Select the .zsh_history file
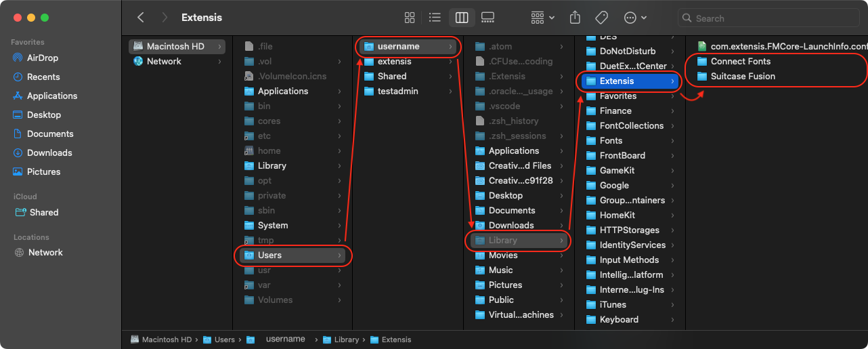This screenshot has height=349, width=868. tap(519, 121)
